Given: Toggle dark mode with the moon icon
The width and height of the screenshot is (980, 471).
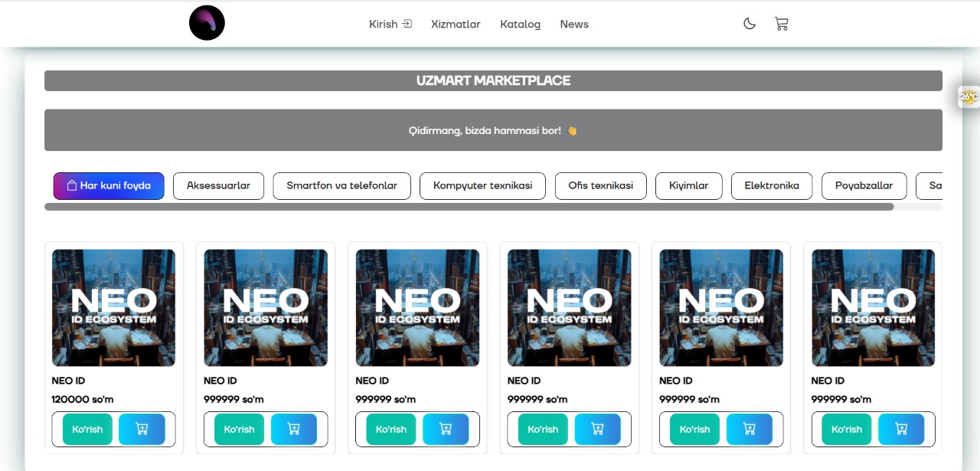Looking at the screenshot, I should (x=750, y=24).
